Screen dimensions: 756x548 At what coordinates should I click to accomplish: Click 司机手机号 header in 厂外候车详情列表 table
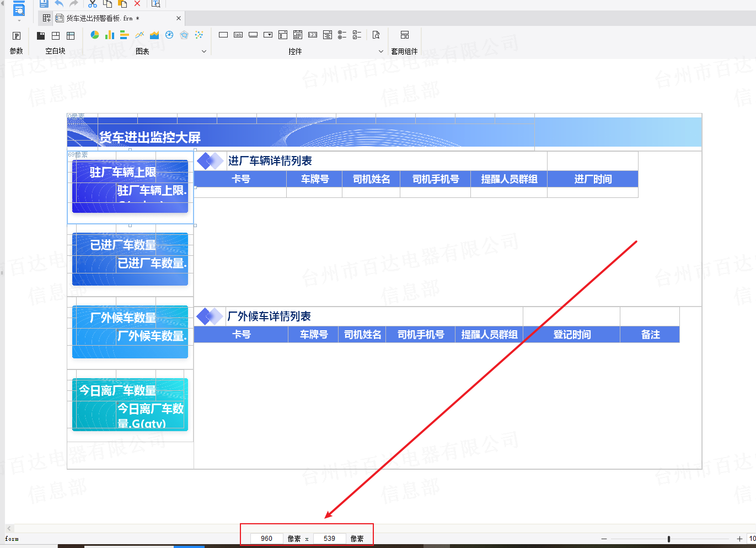pyautogui.click(x=421, y=335)
